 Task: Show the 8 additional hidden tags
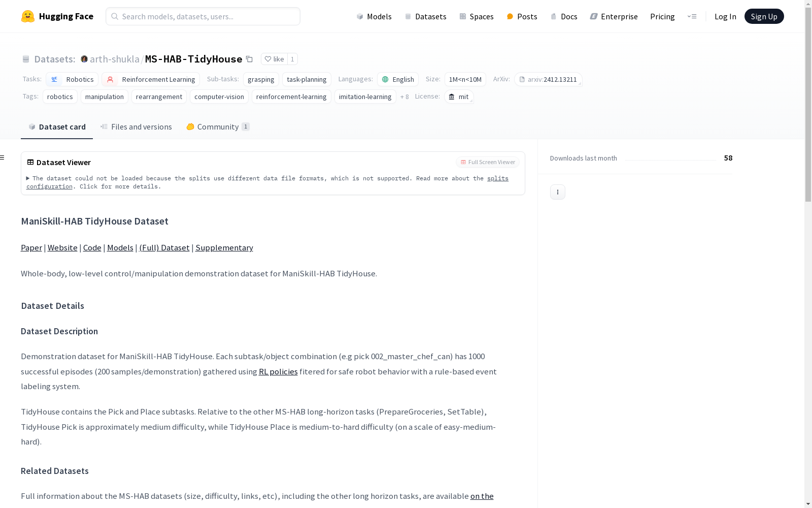(404, 97)
